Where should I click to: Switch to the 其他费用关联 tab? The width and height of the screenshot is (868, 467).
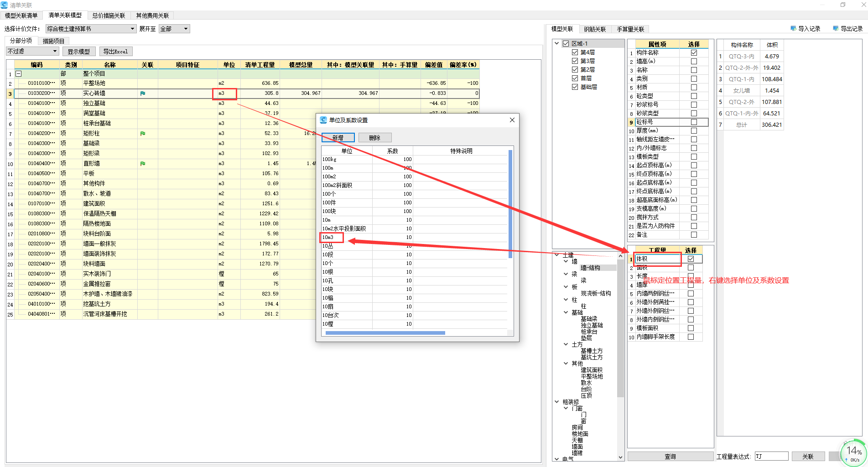point(152,16)
